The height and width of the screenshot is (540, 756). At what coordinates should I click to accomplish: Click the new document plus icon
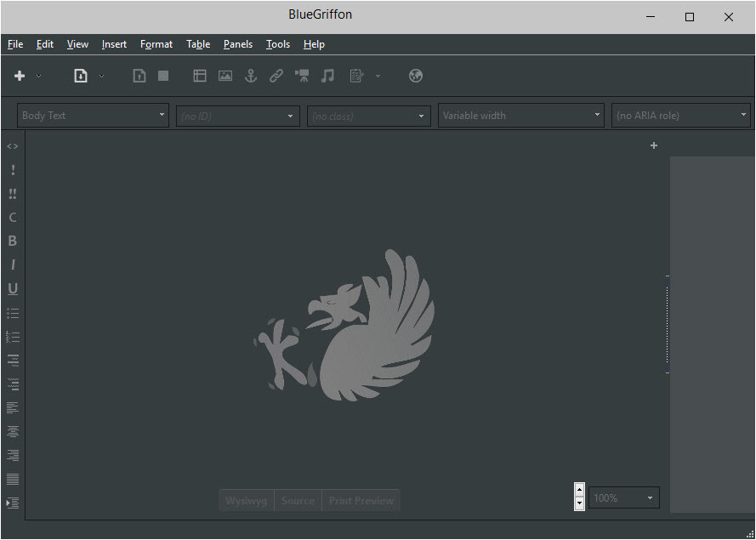click(20, 76)
